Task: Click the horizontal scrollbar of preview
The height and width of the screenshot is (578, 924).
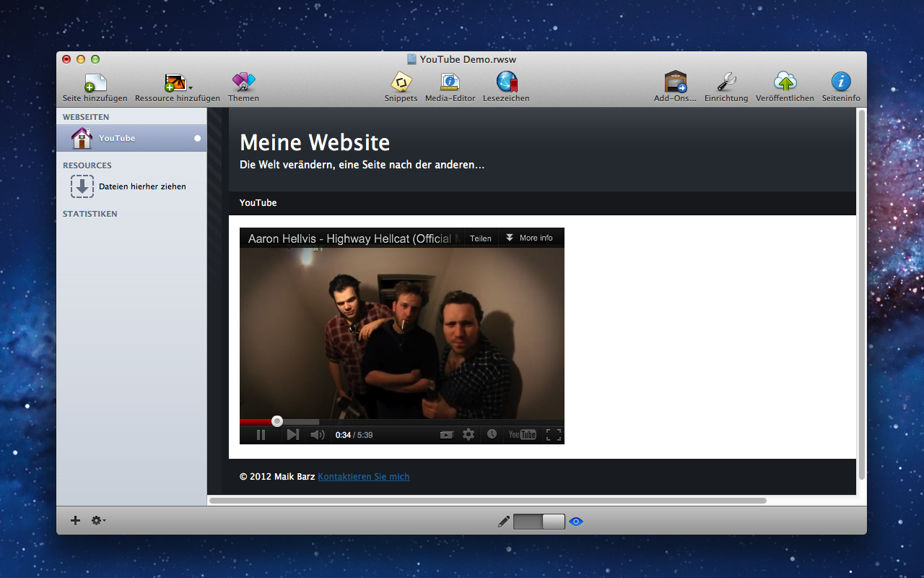Action: point(488,500)
